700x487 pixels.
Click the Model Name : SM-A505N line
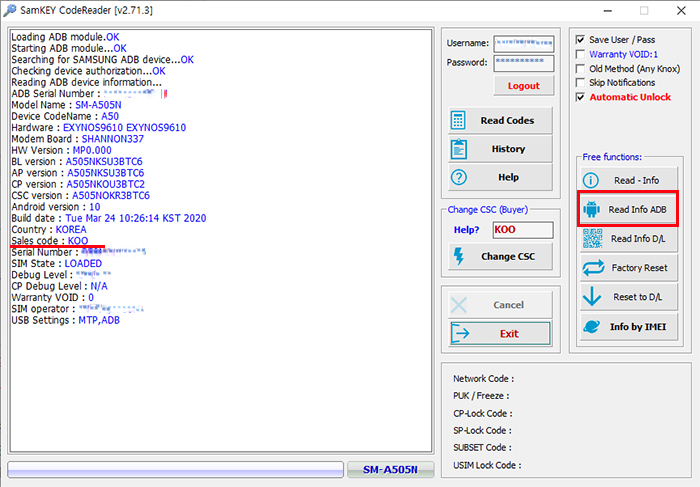click(66, 105)
